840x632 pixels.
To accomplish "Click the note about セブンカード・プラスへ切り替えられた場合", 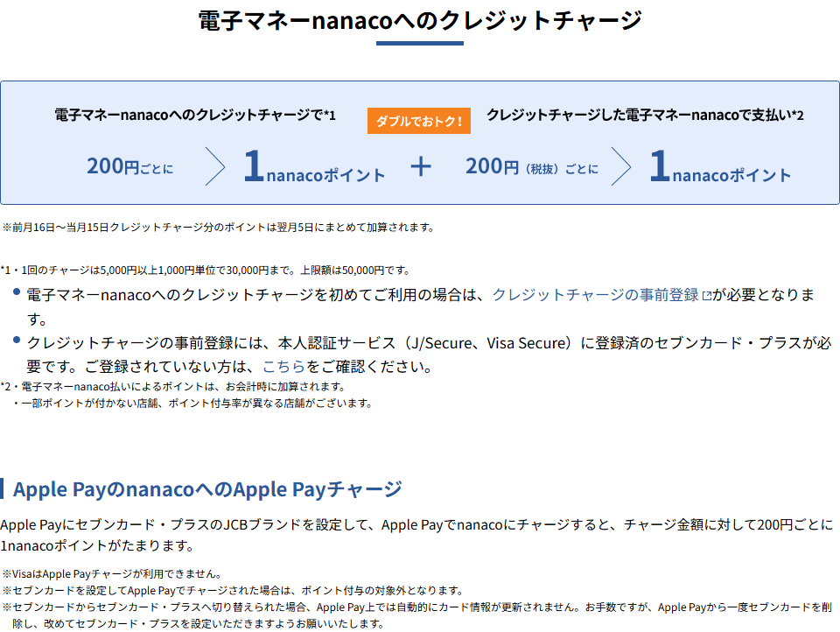I will coord(416,615).
